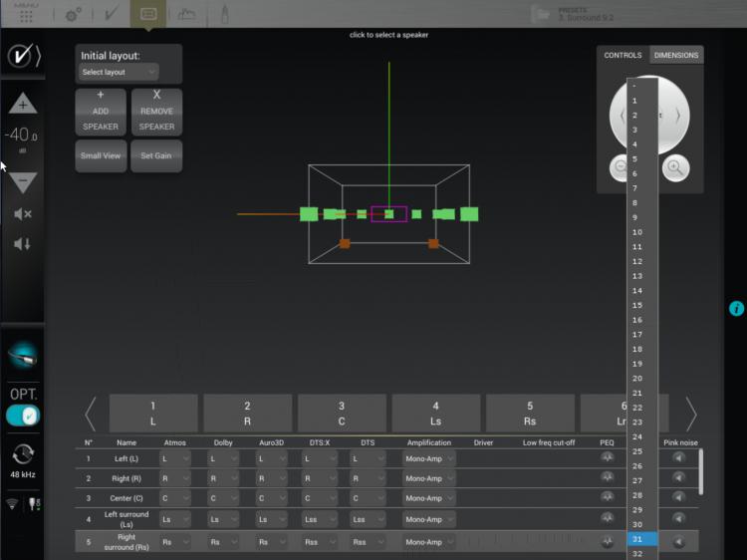Click the PEQ icon for Left speaker
The width and height of the screenshot is (747, 560).
[607, 458]
